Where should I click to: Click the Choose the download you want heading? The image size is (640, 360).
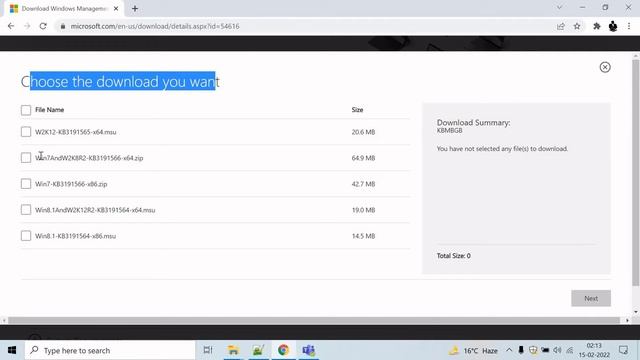(x=120, y=82)
